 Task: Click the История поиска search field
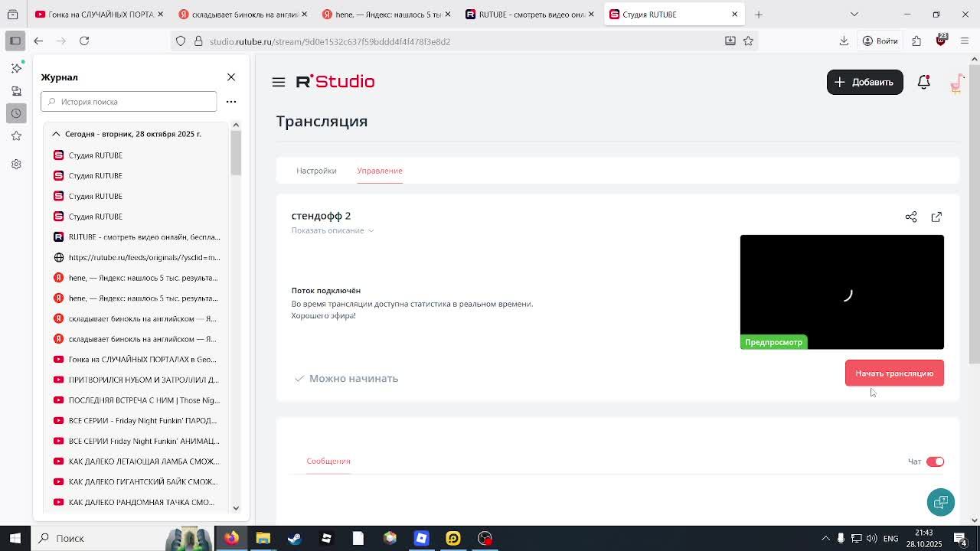coord(129,102)
